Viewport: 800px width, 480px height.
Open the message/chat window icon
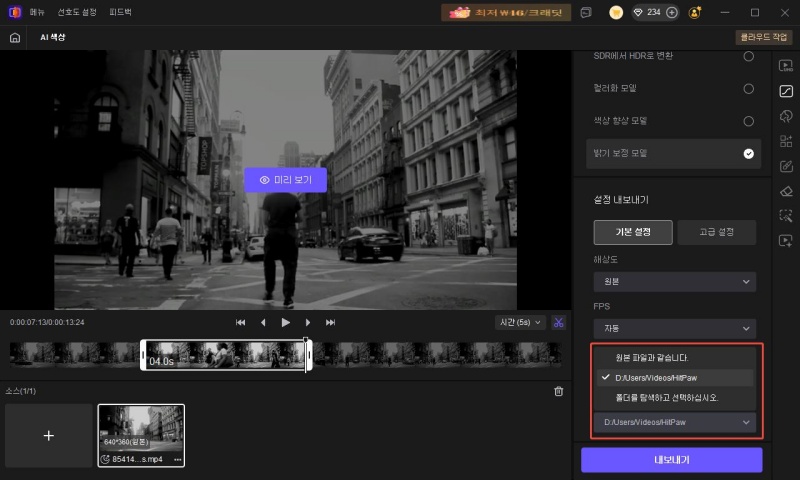[586, 13]
